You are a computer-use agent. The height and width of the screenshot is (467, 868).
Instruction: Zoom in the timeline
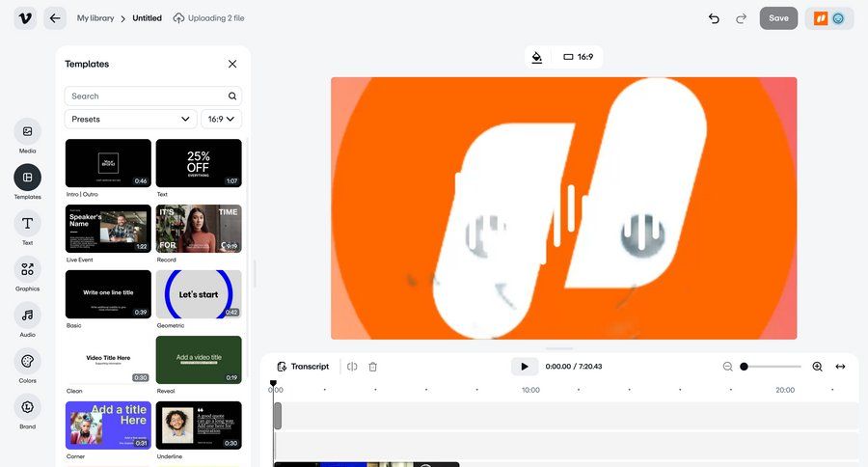click(x=817, y=367)
